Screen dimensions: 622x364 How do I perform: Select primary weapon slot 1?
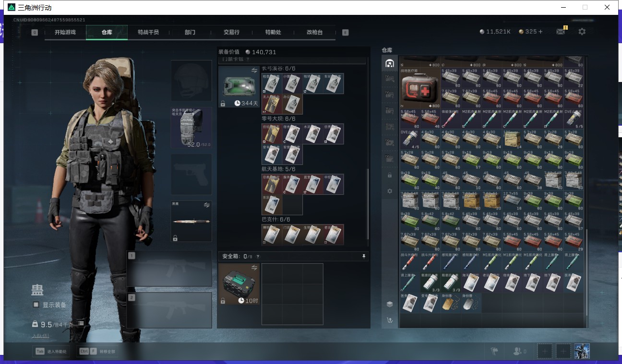[169, 269]
